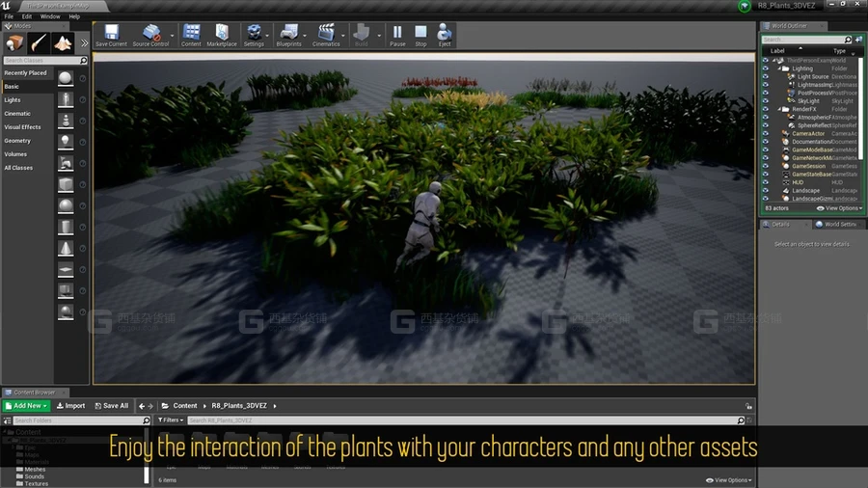Click create-folder icon in World Outliner
868x488 pixels.
(858, 40)
